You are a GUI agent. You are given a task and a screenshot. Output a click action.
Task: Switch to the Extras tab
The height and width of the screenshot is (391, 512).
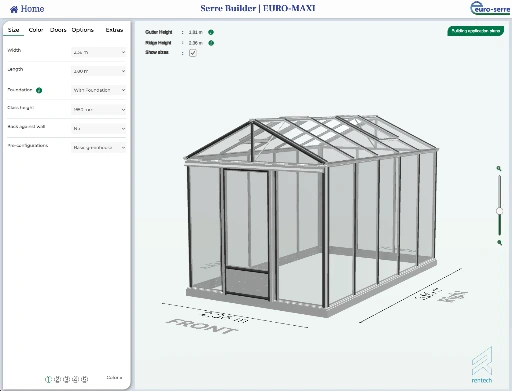[114, 30]
